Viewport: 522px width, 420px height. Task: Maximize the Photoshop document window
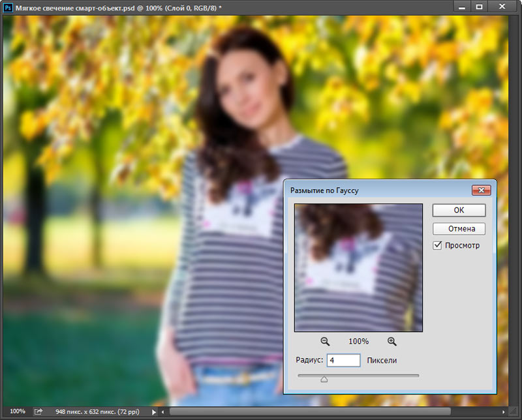click(479, 7)
